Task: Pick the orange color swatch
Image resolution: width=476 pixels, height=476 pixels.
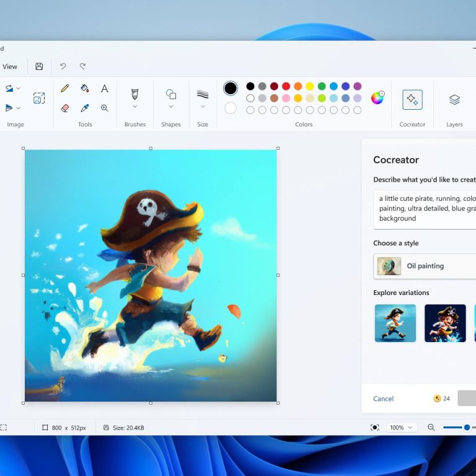Action: pyautogui.click(x=297, y=86)
